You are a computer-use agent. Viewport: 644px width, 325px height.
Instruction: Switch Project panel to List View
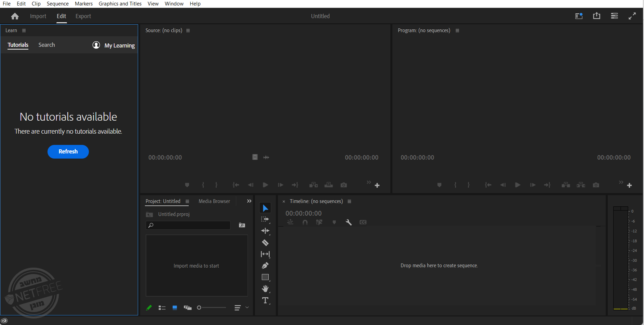162,308
